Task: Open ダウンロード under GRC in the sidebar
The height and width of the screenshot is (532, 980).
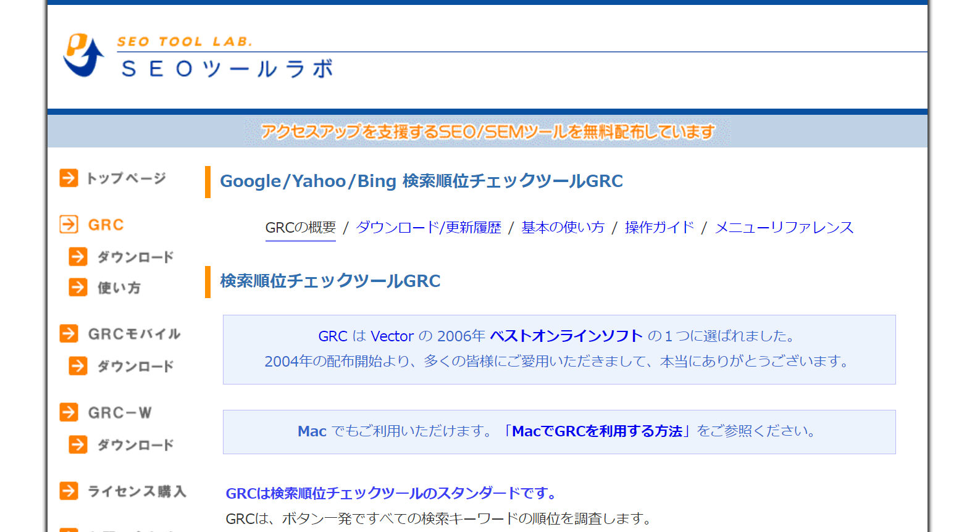Action: [135, 257]
